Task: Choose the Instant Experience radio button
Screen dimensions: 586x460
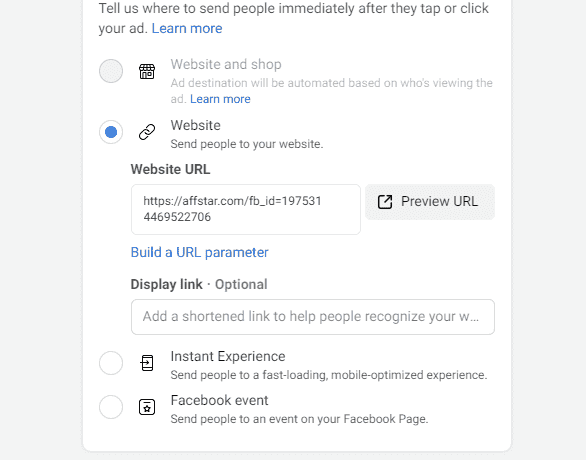Action: pos(111,363)
